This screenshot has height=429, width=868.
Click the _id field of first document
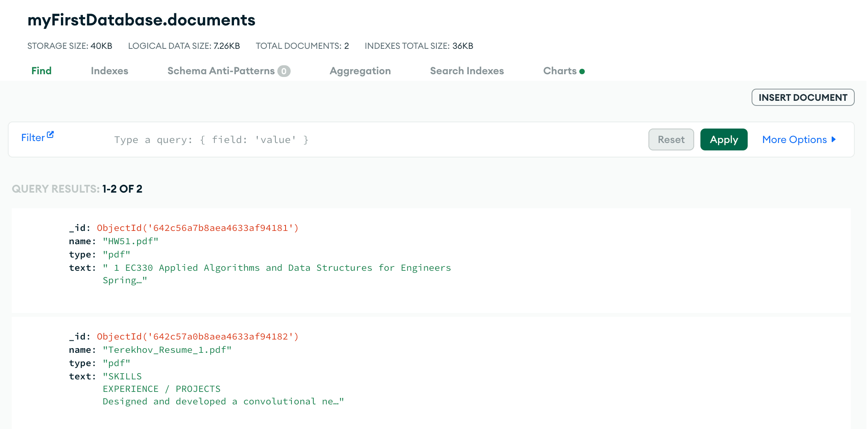pos(80,228)
